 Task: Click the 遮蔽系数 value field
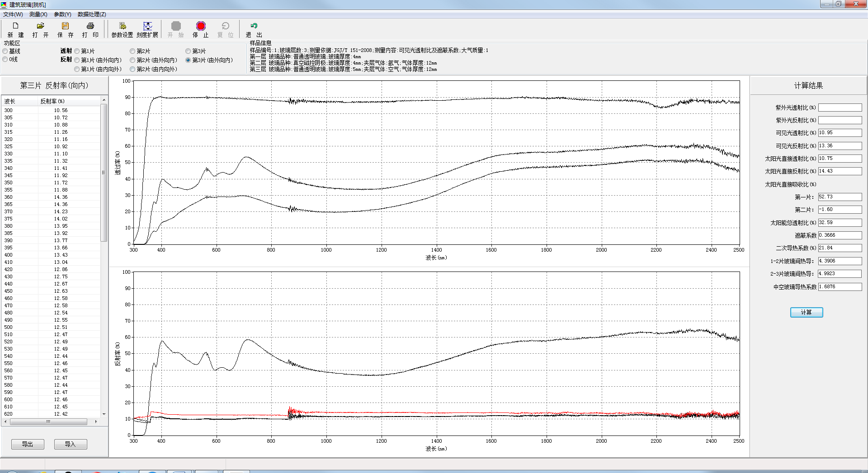click(840, 235)
